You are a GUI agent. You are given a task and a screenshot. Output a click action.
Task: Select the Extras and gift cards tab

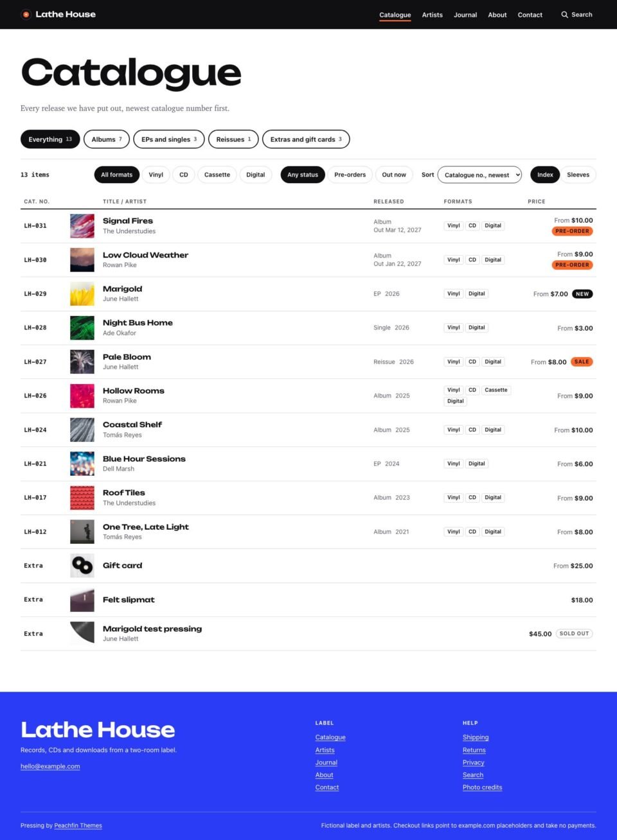tap(306, 139)
